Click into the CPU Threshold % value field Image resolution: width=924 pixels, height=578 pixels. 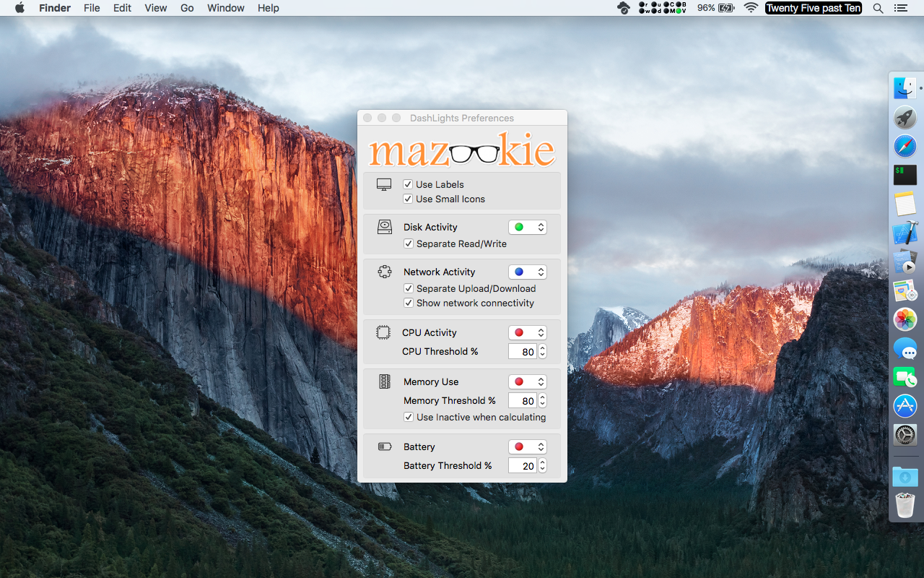[x=523, y=352]
